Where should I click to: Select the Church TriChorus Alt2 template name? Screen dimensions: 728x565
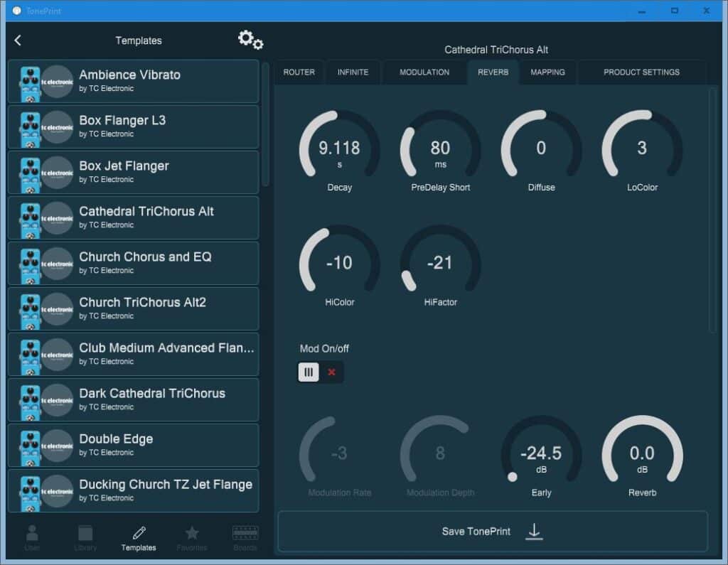(142, 302)
